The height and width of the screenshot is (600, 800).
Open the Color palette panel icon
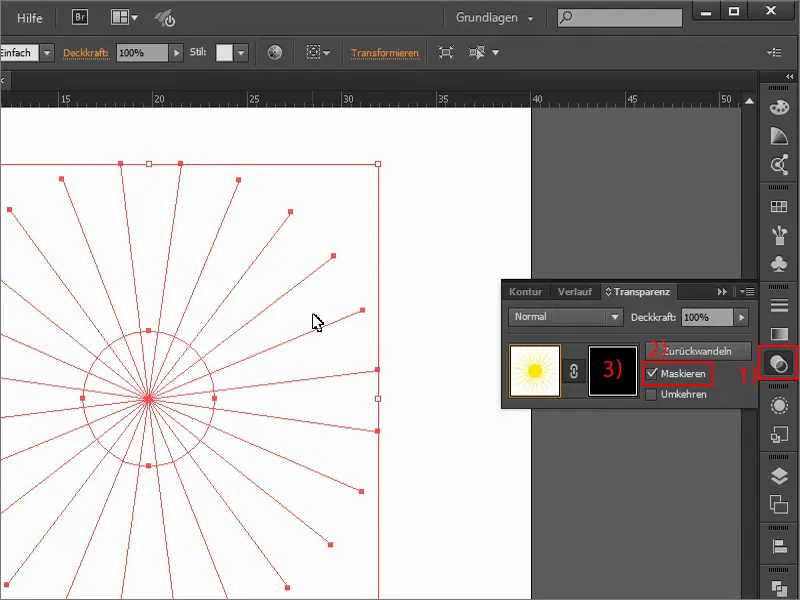(x=779, y=107)
